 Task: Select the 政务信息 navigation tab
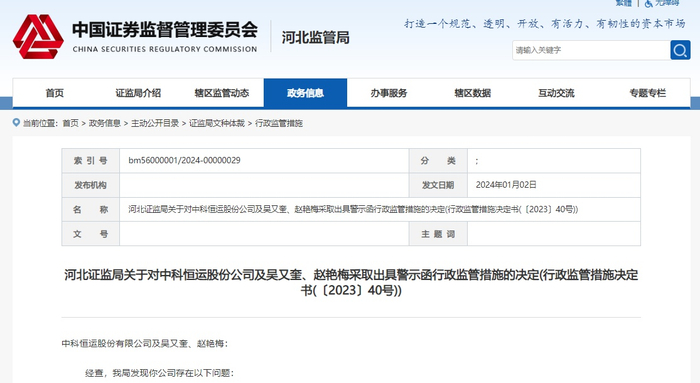pos(305,93)
